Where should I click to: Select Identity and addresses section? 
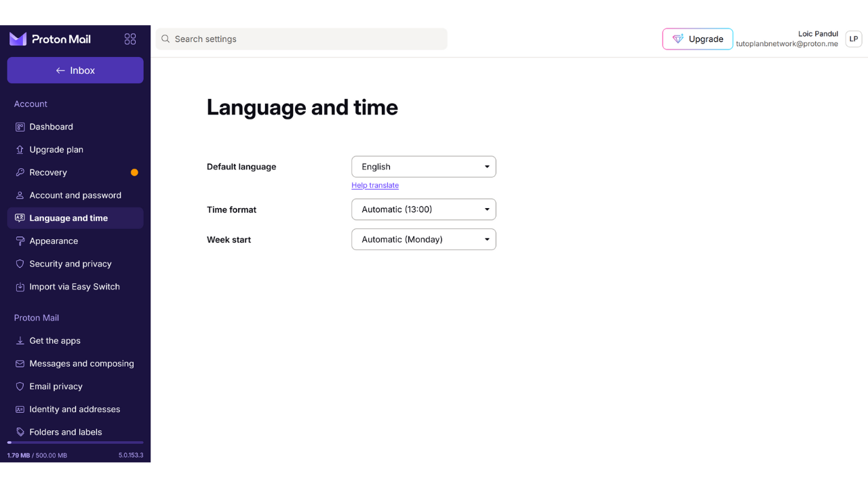(75, 409)
